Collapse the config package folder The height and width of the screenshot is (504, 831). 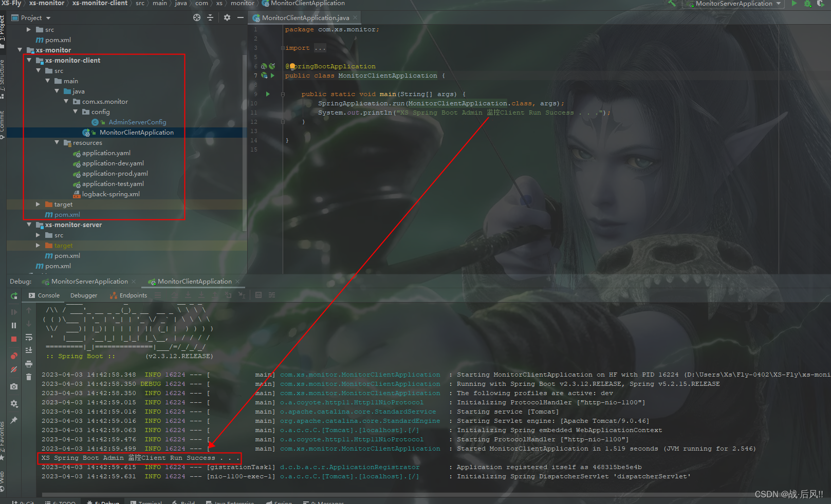76,111
